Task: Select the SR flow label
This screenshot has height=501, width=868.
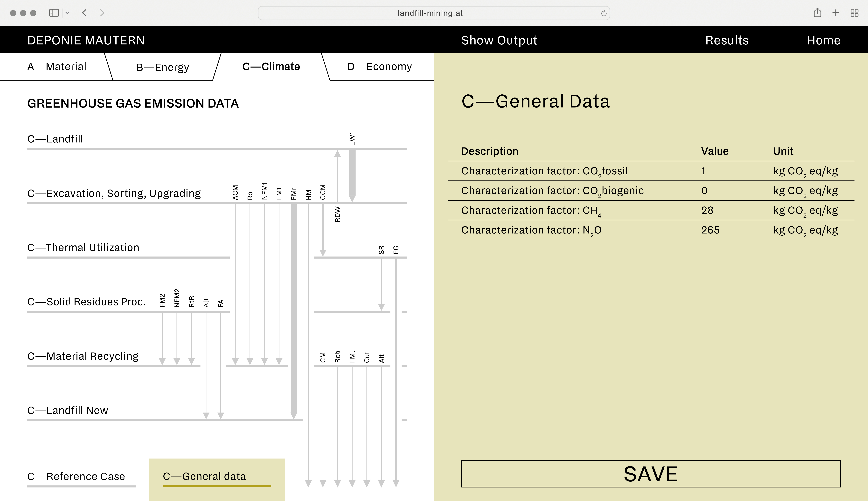Action: point(381,250)
